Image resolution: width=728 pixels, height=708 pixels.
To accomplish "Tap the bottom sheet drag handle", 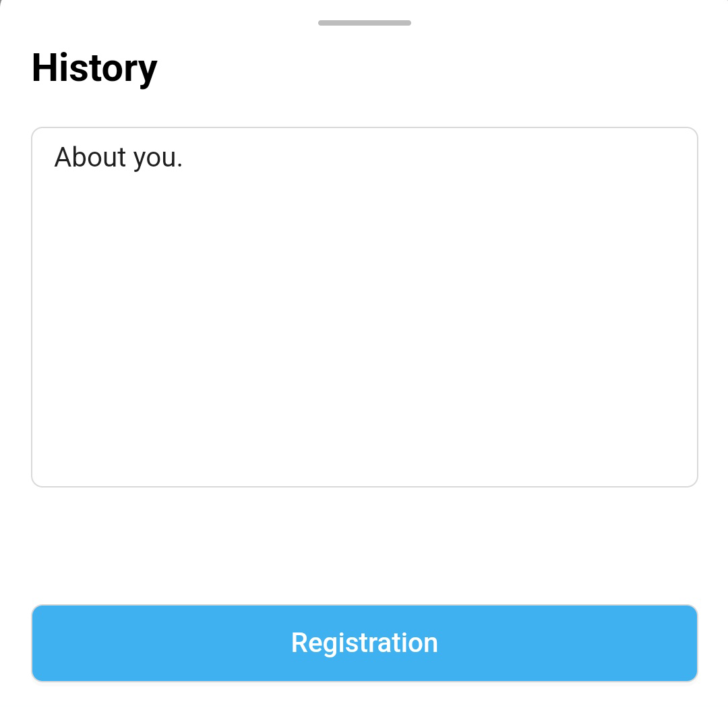I will pos(364,23).
